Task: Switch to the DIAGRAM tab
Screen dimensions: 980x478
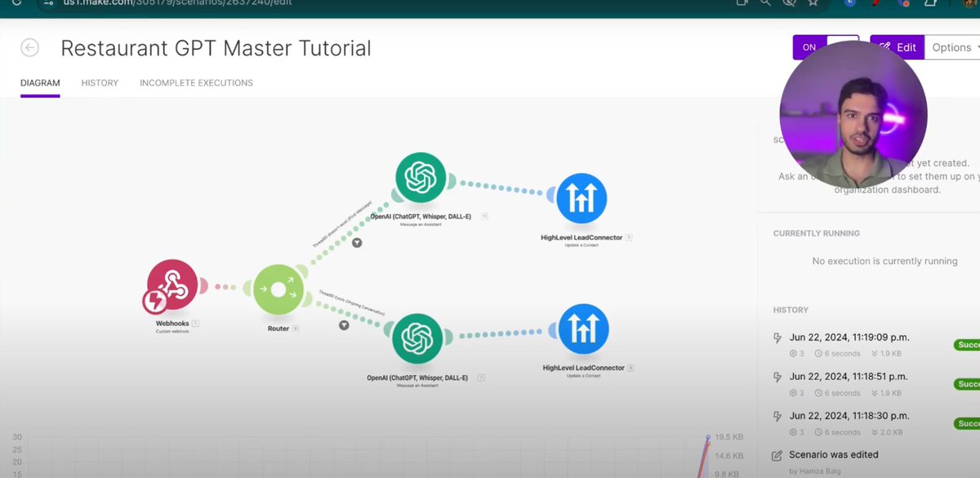Action: (40, 83)
